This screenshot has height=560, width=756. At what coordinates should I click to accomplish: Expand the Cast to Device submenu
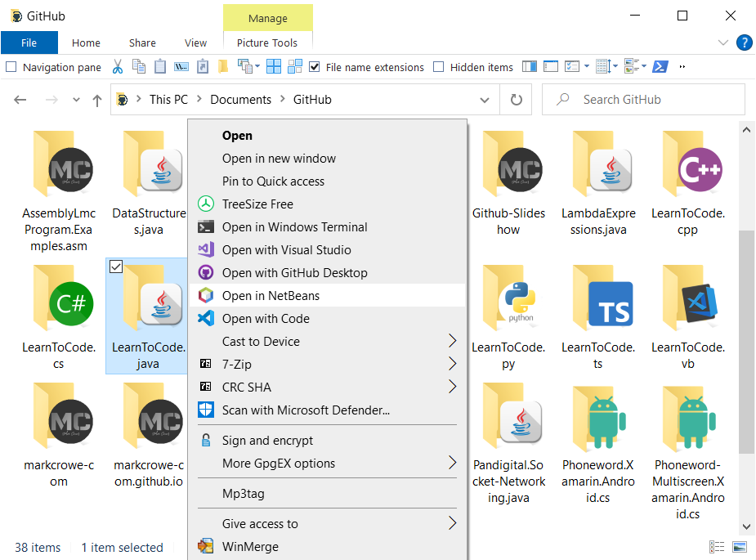(452, 341)
